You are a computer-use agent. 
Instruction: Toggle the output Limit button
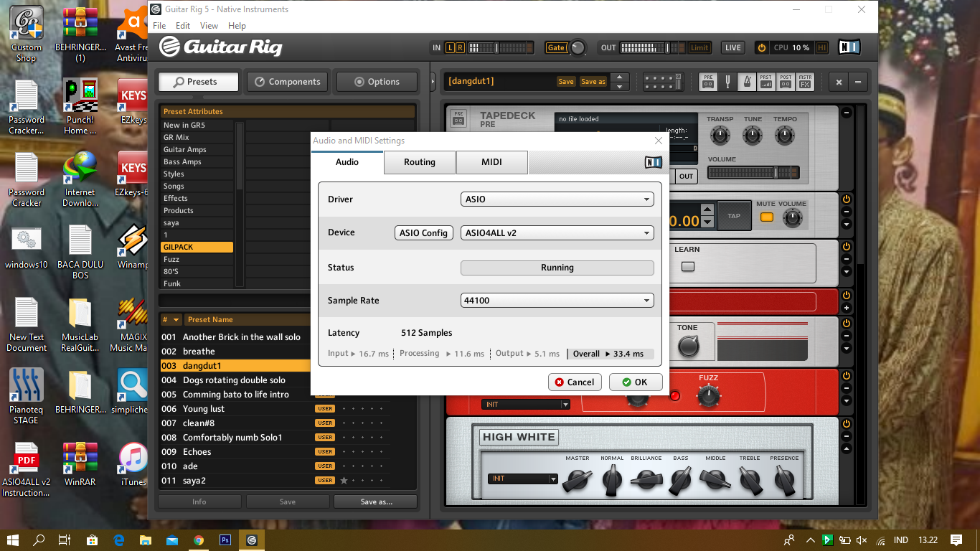click(699, 48)
